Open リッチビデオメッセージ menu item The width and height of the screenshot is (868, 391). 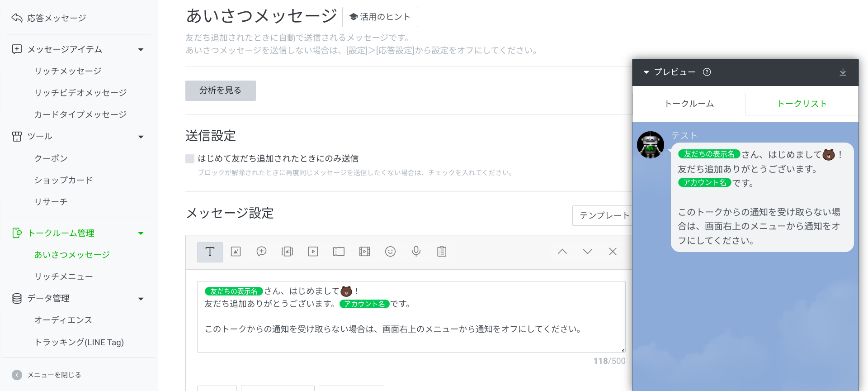coord(80,93)
